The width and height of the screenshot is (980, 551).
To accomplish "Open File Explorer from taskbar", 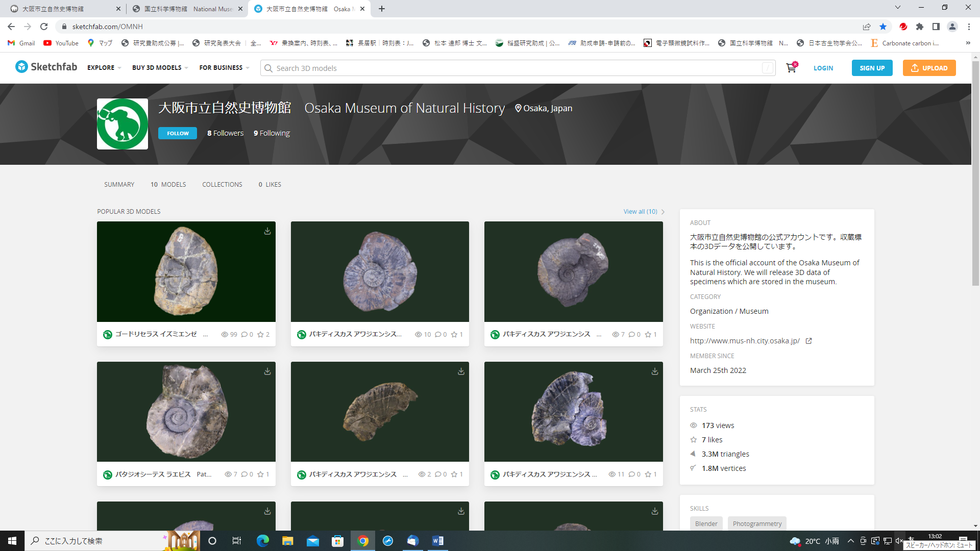I will [288, 541].
